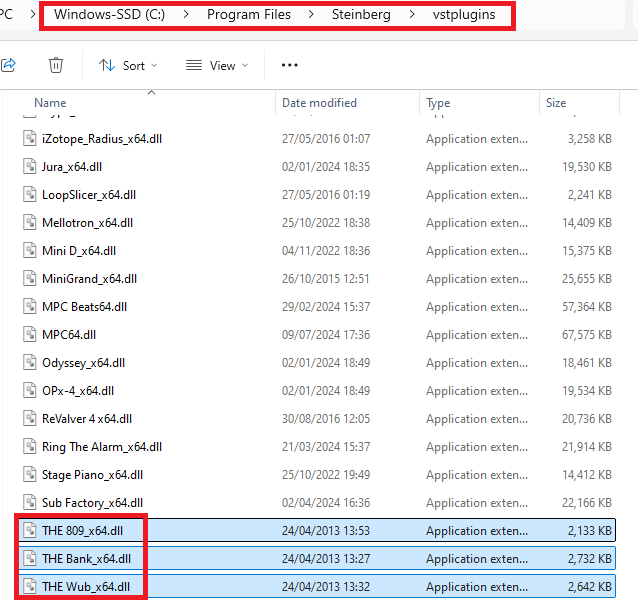Sort by the Type column header
Screen dimensions: 638x601
438,103
